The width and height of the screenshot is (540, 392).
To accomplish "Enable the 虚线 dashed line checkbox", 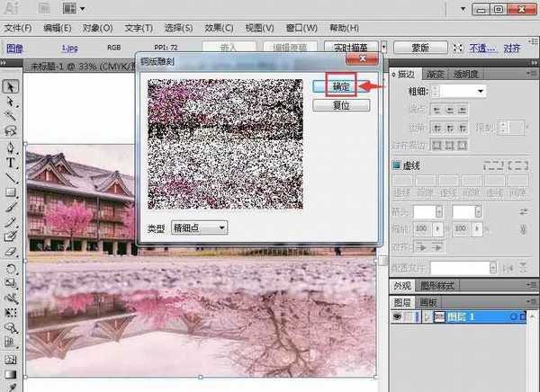I will point(396,165).
